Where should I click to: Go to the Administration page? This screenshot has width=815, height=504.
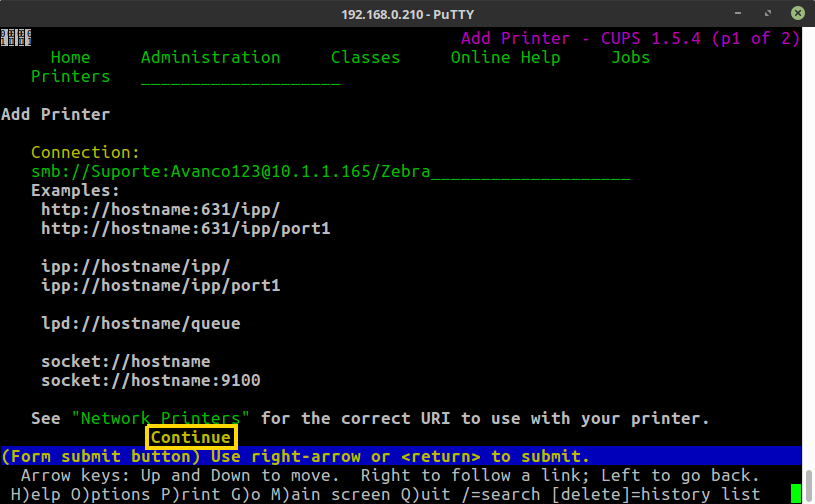click(210, 57)
